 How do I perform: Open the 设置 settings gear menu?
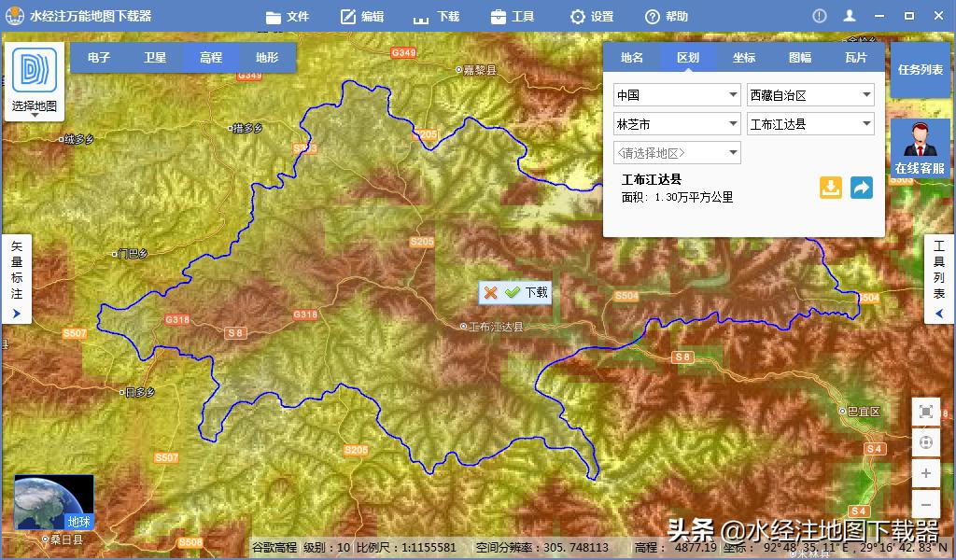[x=590, y=15]
